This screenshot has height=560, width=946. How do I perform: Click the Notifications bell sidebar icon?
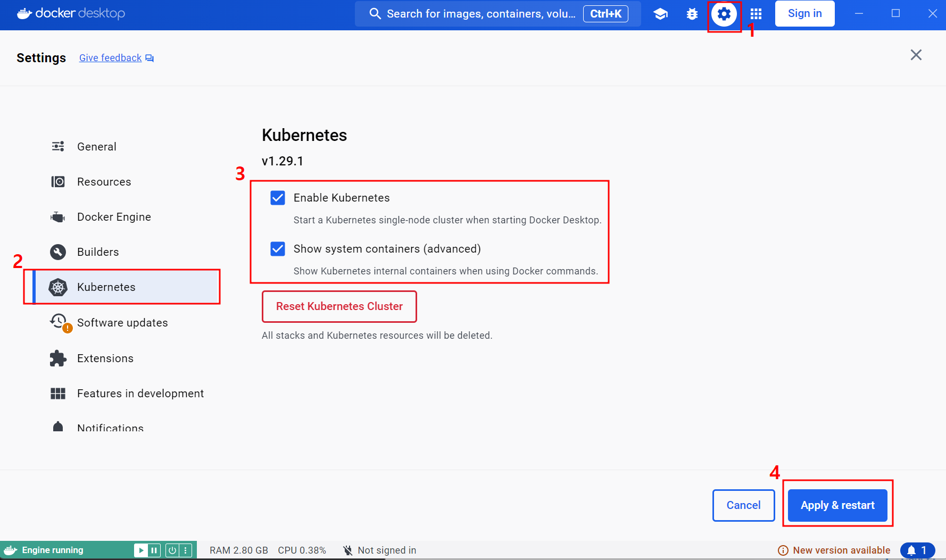tap(58, 427)
